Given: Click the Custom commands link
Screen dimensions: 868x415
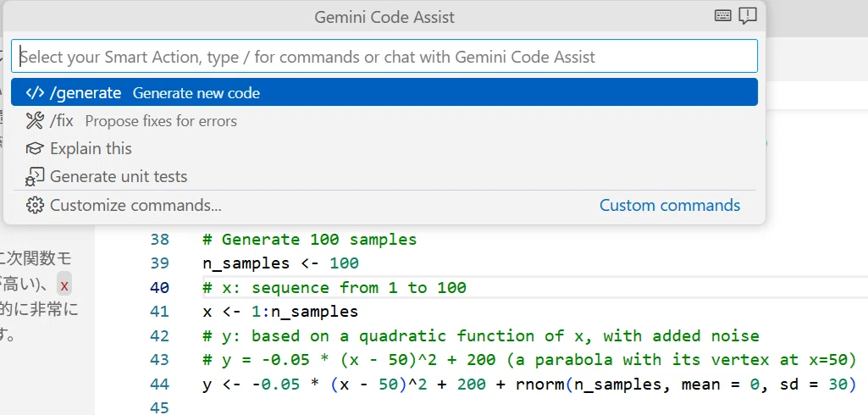Looking at the screenshot, I should click(x=670, y=205).
